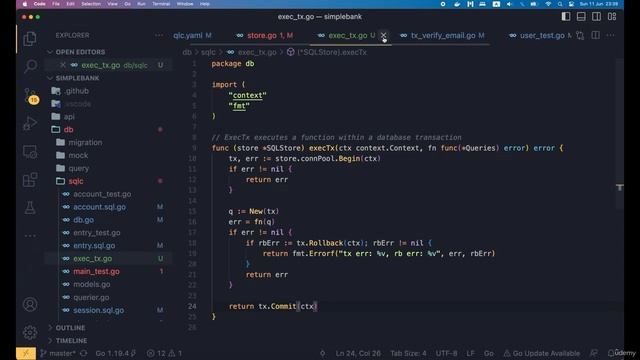Click sqlc breadcrumb segment

pyautogui.click(x=208, y=52)
